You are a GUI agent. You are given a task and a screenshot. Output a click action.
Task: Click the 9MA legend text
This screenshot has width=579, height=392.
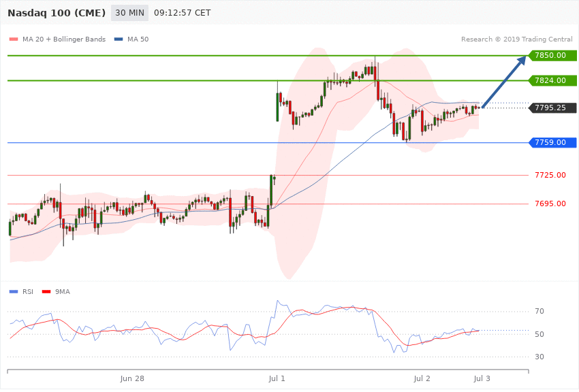point(63,292)
